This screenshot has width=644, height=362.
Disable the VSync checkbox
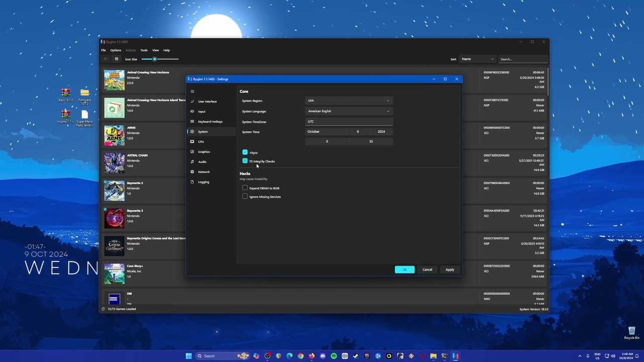(x=245, y=152)
